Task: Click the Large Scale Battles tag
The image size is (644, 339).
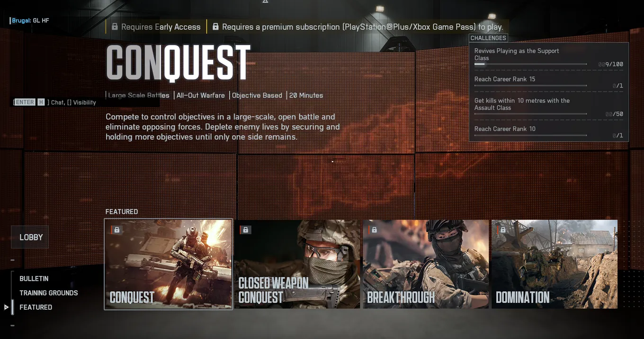Action: [x=139, y=95]
